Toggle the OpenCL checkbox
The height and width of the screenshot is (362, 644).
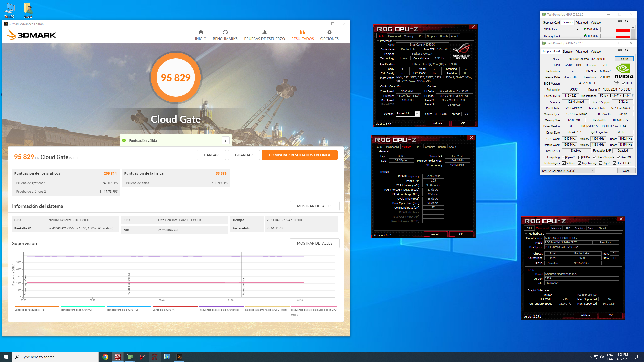tap(564, 157)
